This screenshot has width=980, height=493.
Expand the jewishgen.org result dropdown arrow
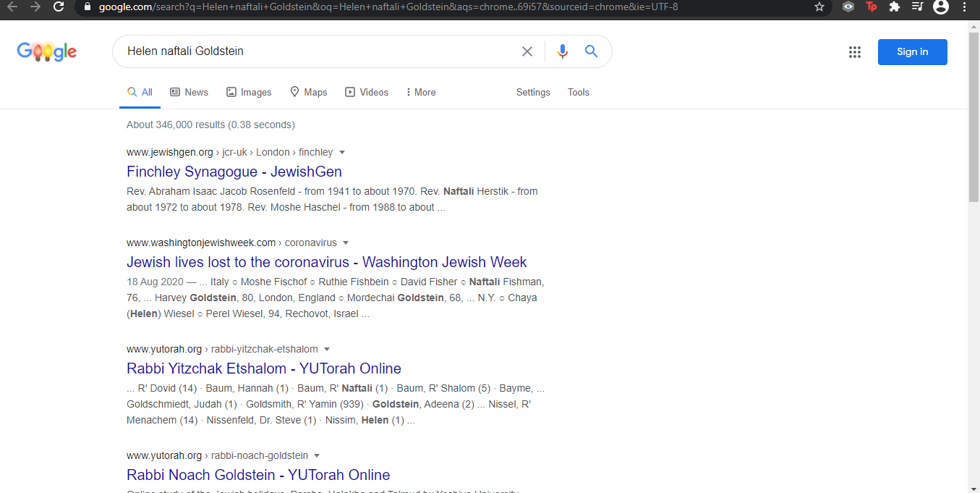(342, 153)
